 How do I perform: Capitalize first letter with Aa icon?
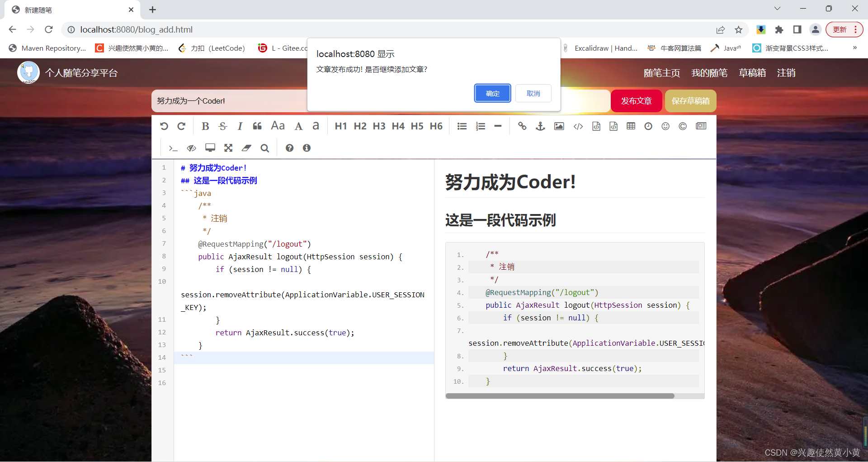click(x=278, y=126)
